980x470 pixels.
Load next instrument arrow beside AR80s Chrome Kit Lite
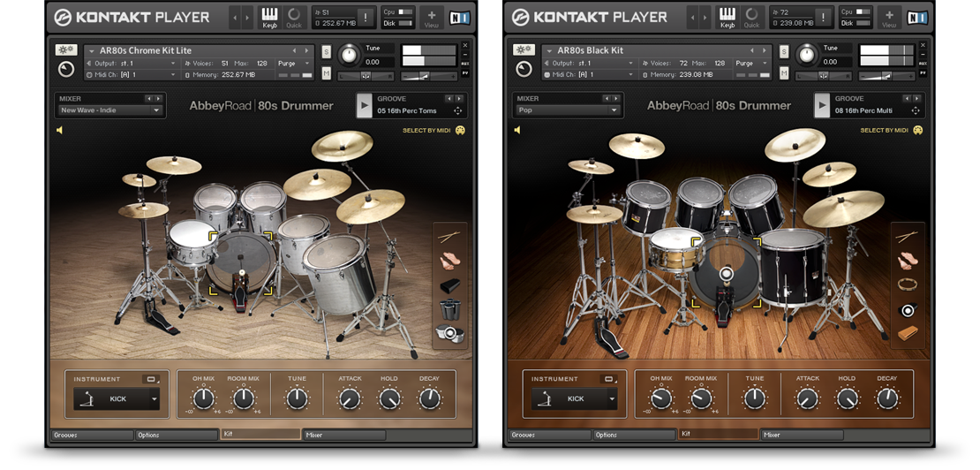tap(306, 50)
